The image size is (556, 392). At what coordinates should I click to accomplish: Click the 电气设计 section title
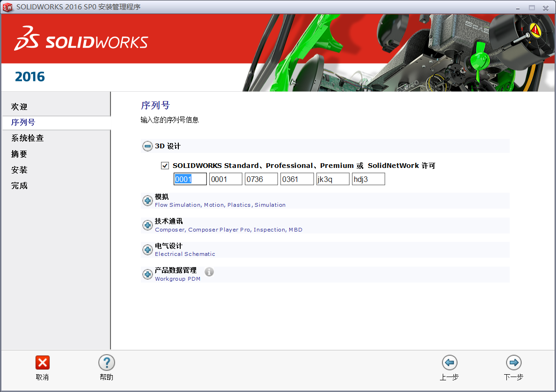169,246
